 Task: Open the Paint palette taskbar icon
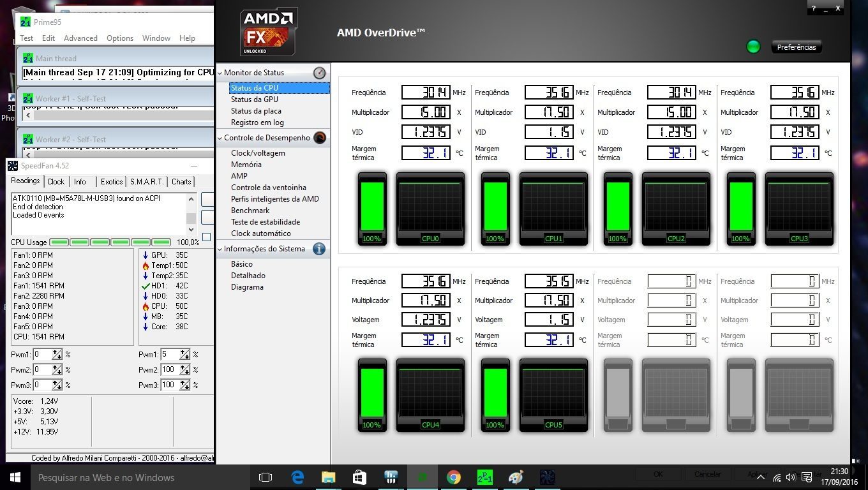click(516, 477)
